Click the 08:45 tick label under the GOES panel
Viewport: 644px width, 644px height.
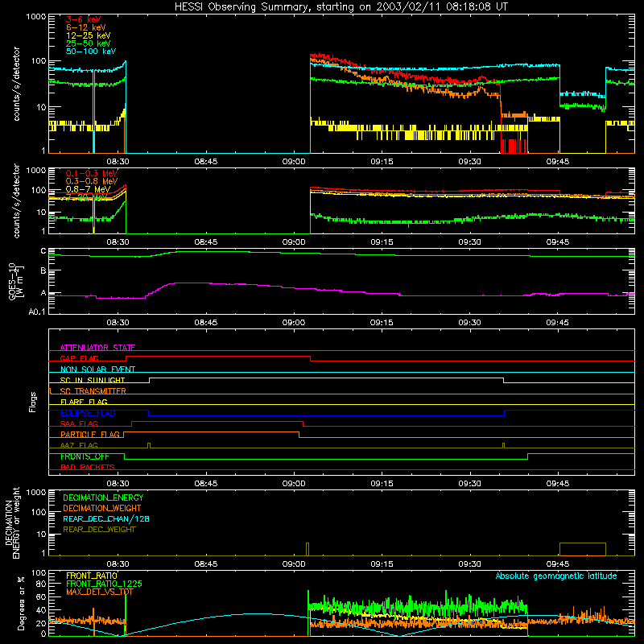(206, 323)
